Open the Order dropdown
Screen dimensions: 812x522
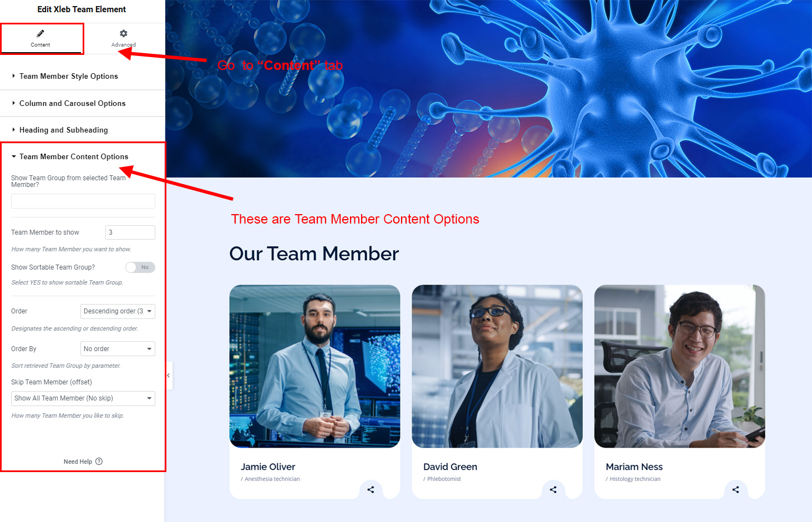coord(118,311)
